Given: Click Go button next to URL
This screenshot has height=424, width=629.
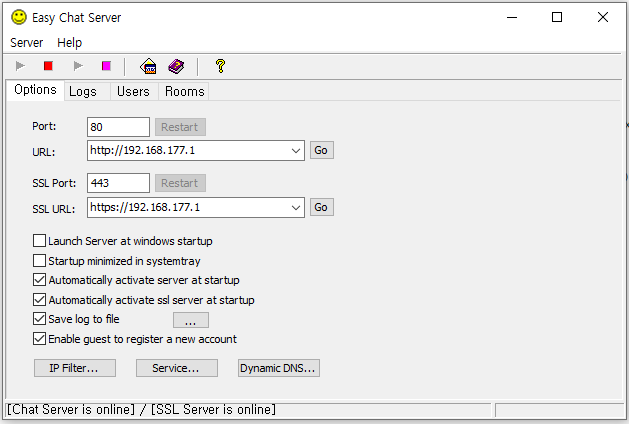Looking at the screenshot, I should click(x=321, y=150).
